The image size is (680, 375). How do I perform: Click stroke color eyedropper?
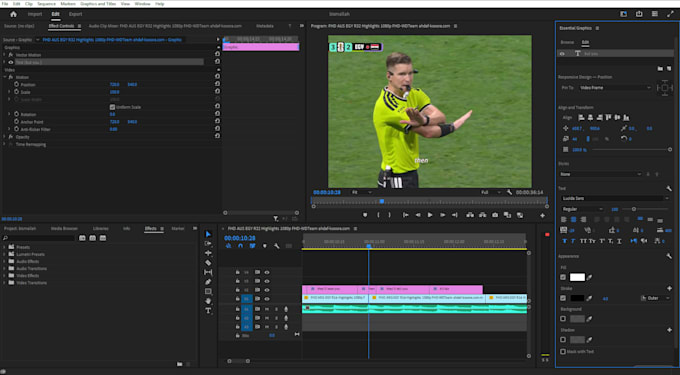pyautogui.click(x=589, y=298)
